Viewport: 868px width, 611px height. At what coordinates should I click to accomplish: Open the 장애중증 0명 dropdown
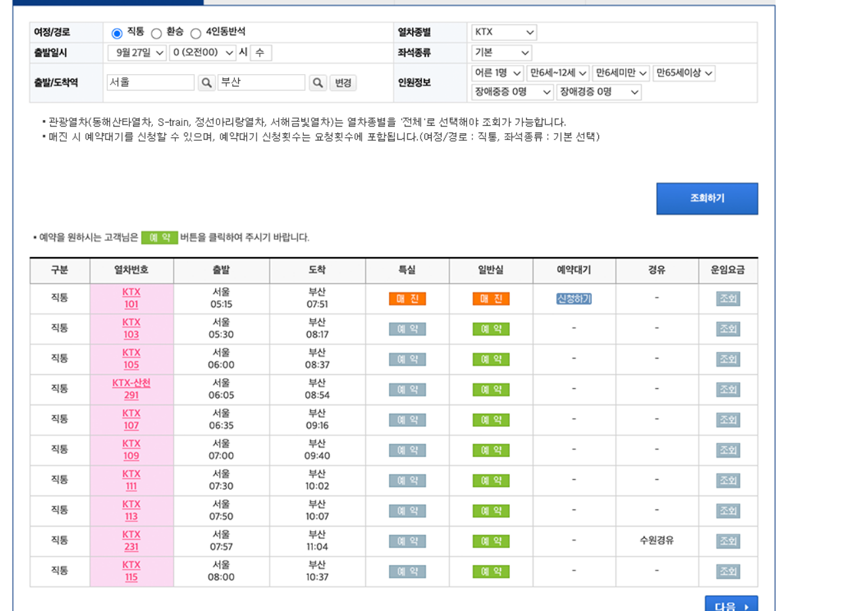pyautogui.click(x=512, y=92)
